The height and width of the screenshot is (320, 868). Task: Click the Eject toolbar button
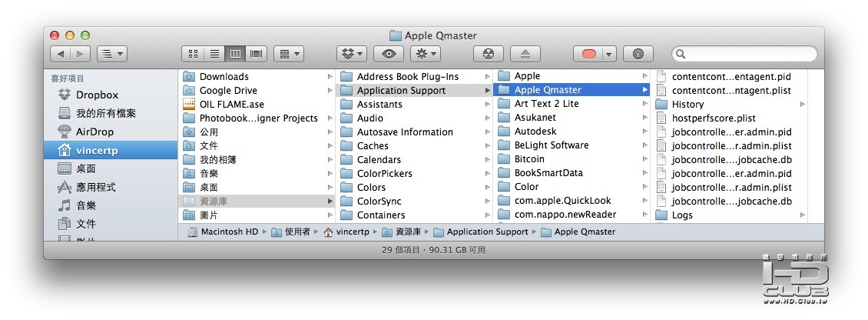tap(525, 54)
